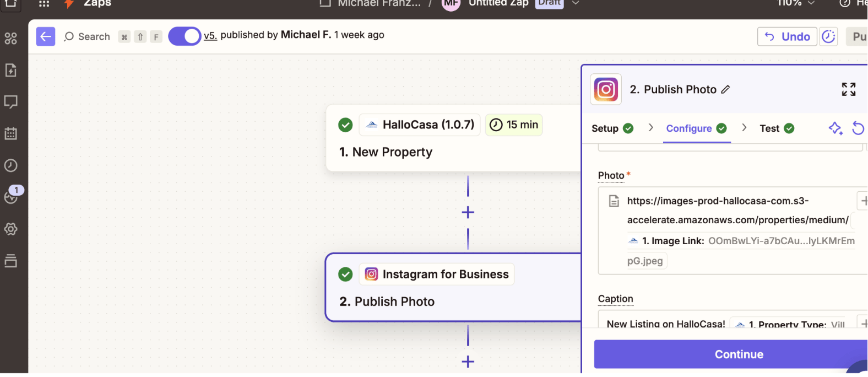This screenshot has width=868, height=377.
Task: Open Zap history clock sidebar icon
Action: pyautogui.click(x=10, y=165)
